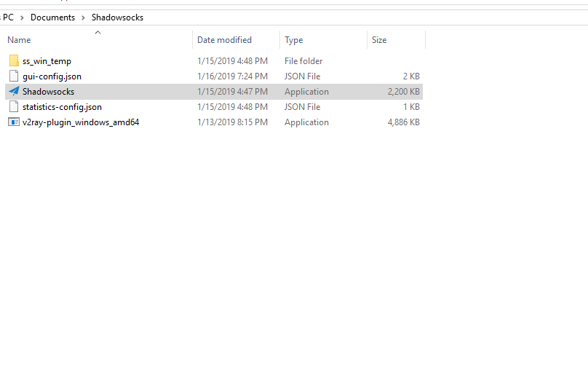Click JSON File type of gui-config.json
This screenshot has height=375, width=588.
point(302,76)
